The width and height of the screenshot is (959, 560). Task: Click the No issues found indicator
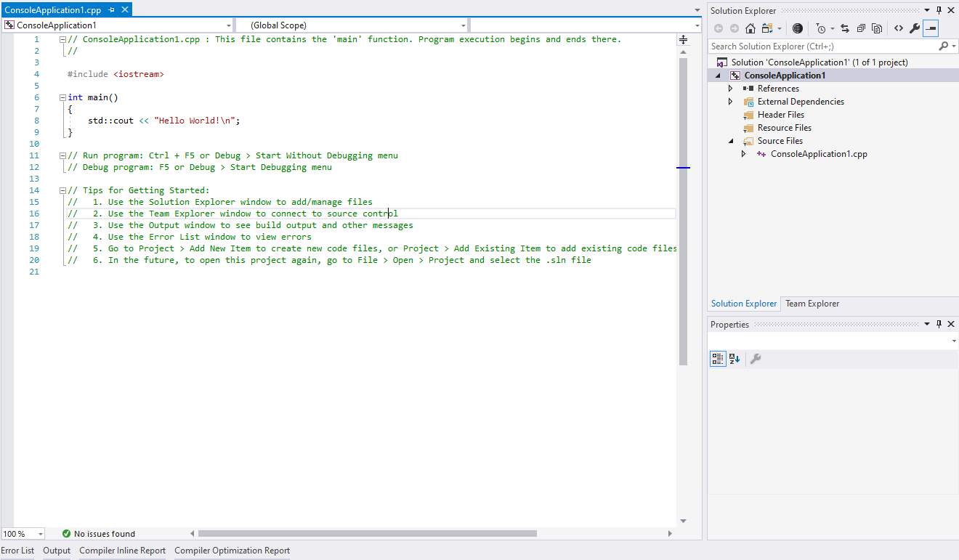[98, 533]
